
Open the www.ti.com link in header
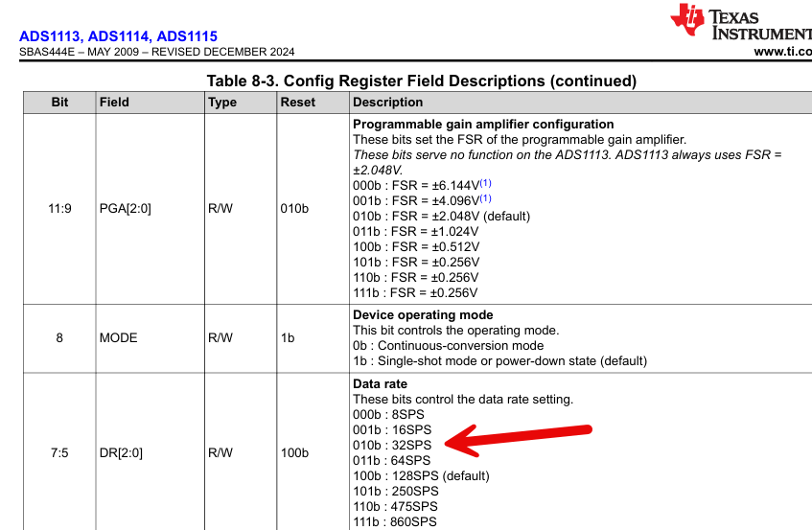coord(782,51)
